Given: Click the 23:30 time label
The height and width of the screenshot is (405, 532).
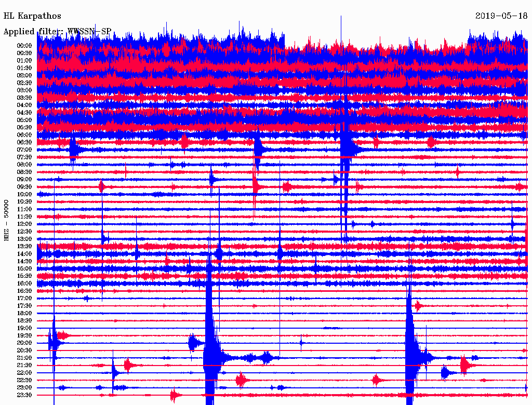Looking at the screenshot, I should (24, 395).
